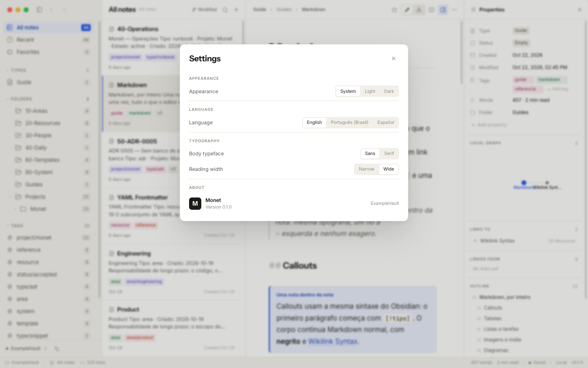
Task: Switch appearance to Dark
Action: [389, 91]
